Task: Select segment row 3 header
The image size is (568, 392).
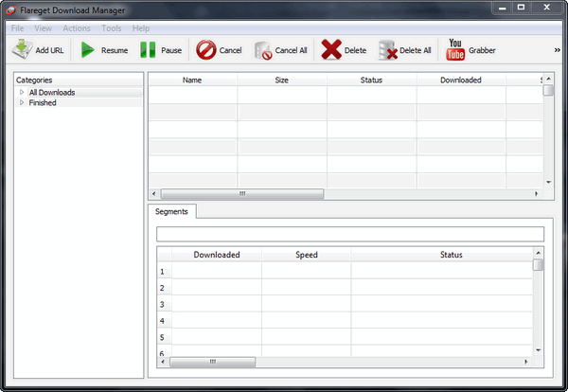Action: click(165, 304)
